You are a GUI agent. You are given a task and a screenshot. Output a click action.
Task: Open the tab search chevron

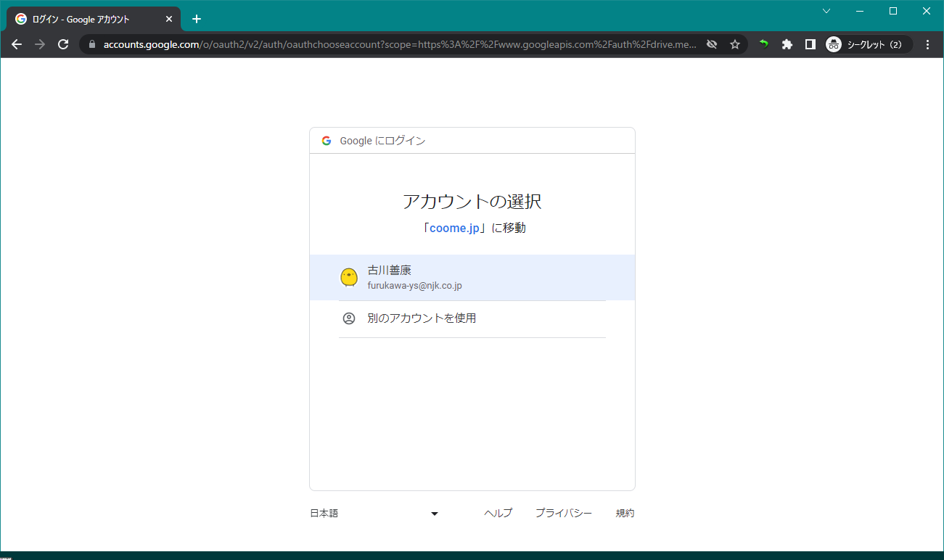[826, 11]
